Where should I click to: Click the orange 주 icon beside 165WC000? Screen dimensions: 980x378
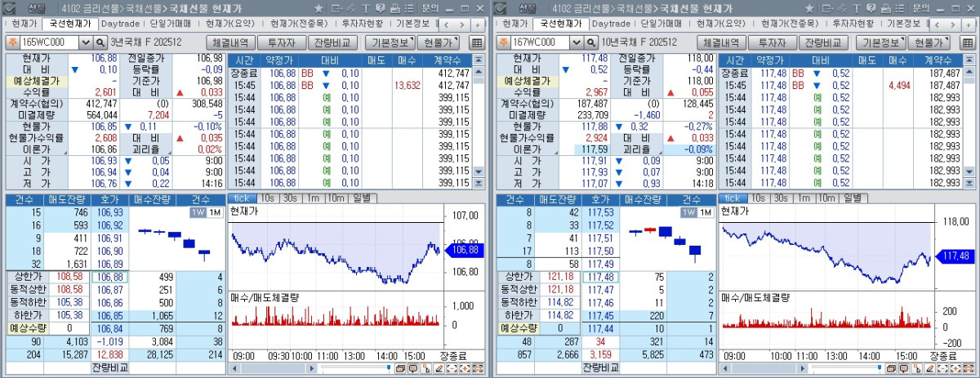pyautogui.click(x=12, y=42)
